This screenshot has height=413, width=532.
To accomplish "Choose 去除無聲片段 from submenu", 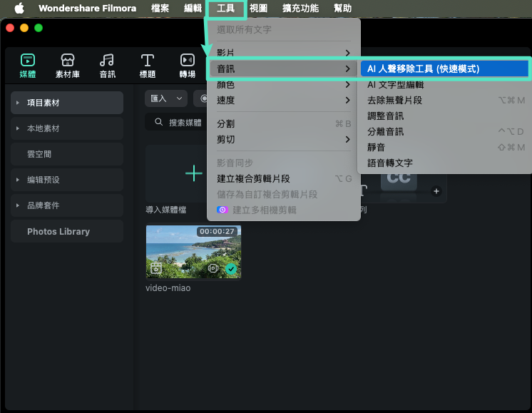I will coord(444,100).
